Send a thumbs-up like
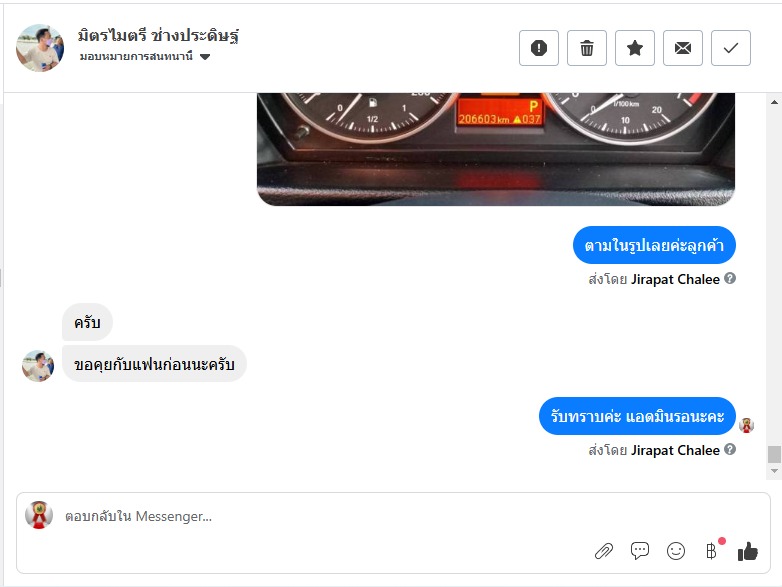 point(748,551)
